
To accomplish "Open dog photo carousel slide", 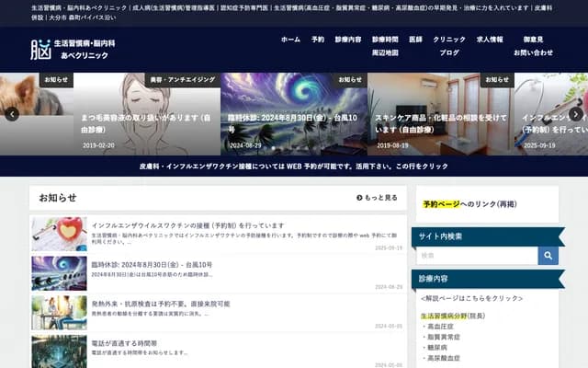I will tap(37, 114).
